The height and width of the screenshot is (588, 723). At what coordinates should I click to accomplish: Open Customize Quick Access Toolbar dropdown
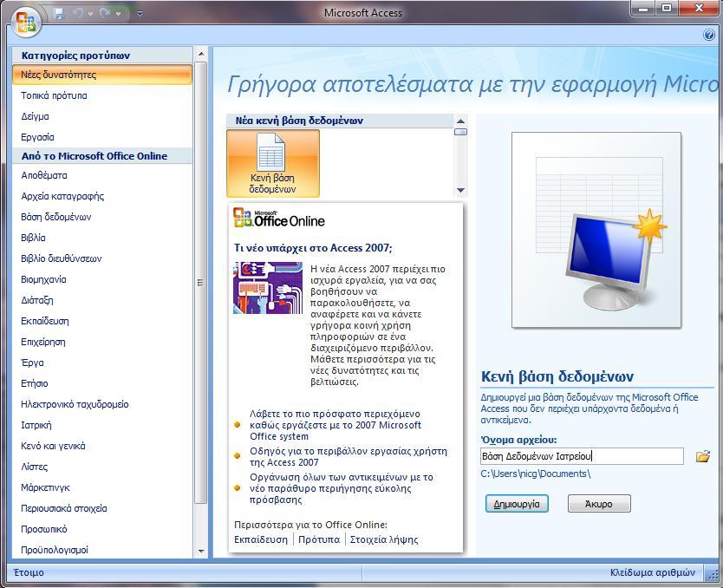[140, 14]
